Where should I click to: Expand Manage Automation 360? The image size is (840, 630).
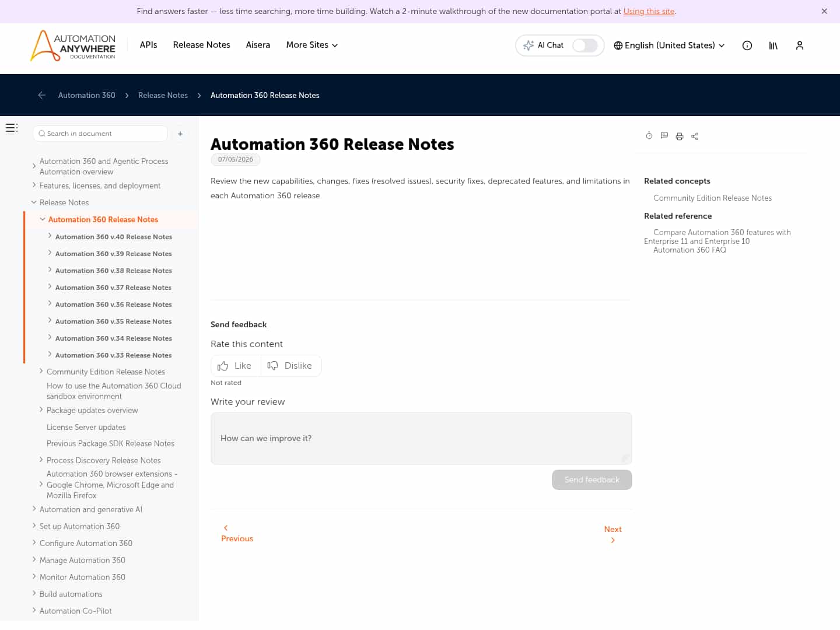coord(34,560)
